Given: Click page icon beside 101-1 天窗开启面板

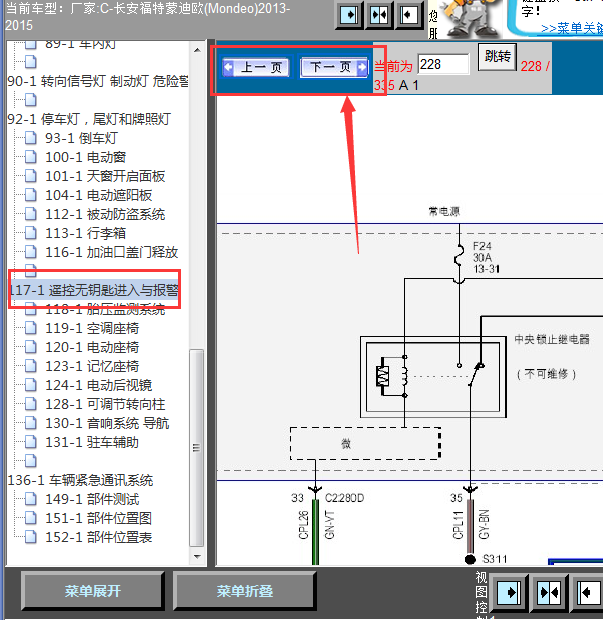Looking at the screenshot, I should coord(31,176).
